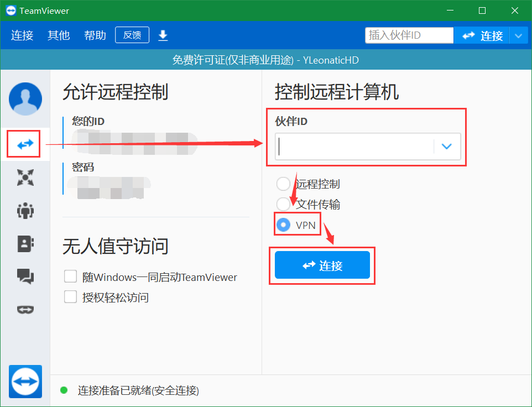
Task: Click the 控制远程计算机 heading
Action: (x=337, y=92)
